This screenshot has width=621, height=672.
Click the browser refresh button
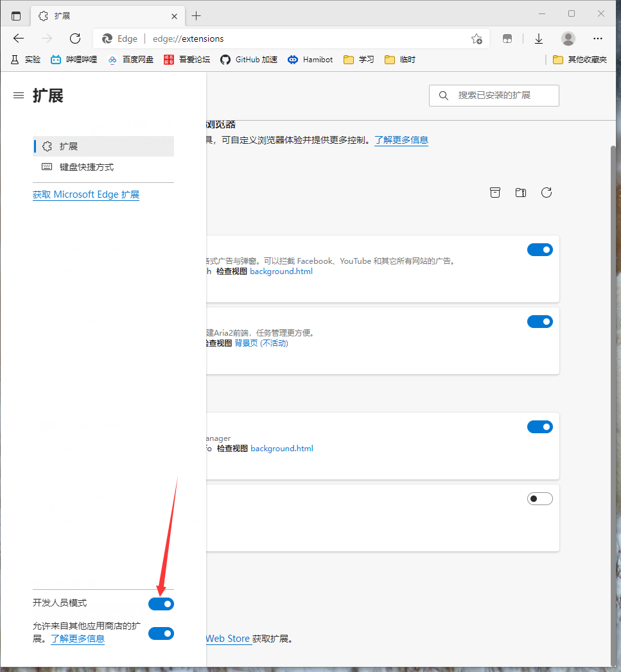[x=75, y=39]
